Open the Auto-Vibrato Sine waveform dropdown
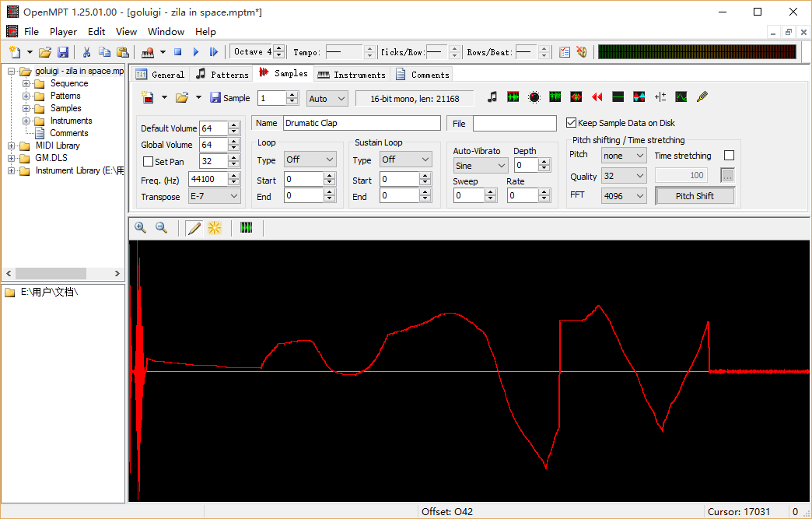This screenshot has height=519, width=812. [480, 166]
